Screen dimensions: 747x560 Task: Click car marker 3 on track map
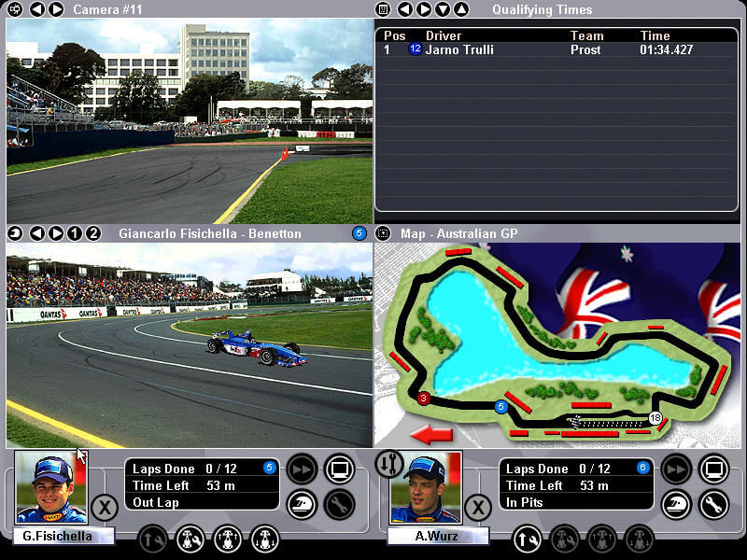click(x=423, y=398)
